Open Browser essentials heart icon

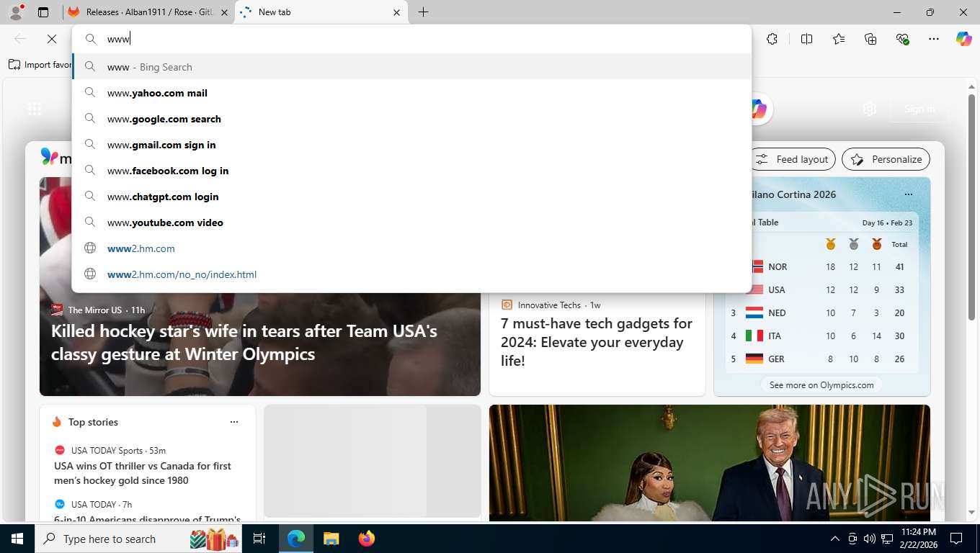pyautogui.click(x=902, y=39)
